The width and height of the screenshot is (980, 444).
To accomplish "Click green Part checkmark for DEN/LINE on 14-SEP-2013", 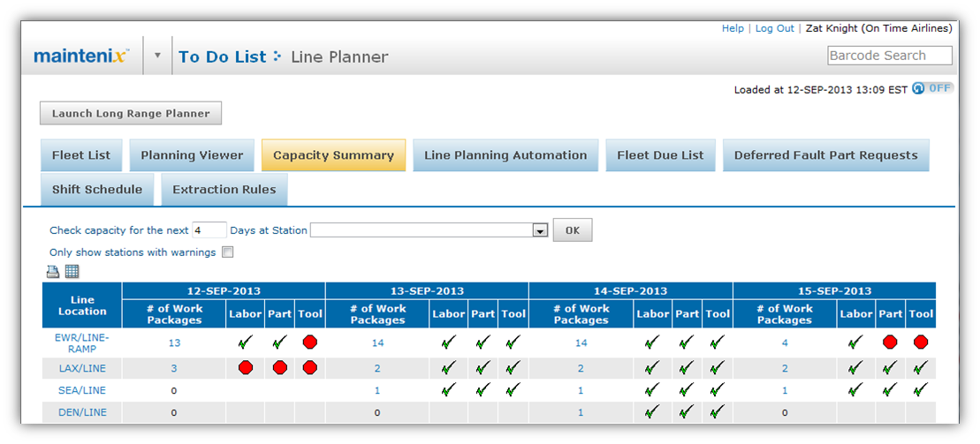I will coord(685,411).
